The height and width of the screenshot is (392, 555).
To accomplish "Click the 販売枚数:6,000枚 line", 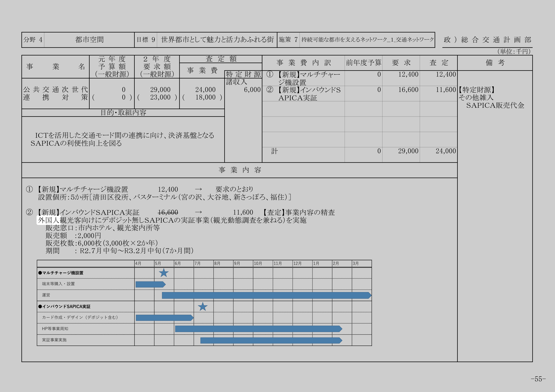I will point(102,243).
